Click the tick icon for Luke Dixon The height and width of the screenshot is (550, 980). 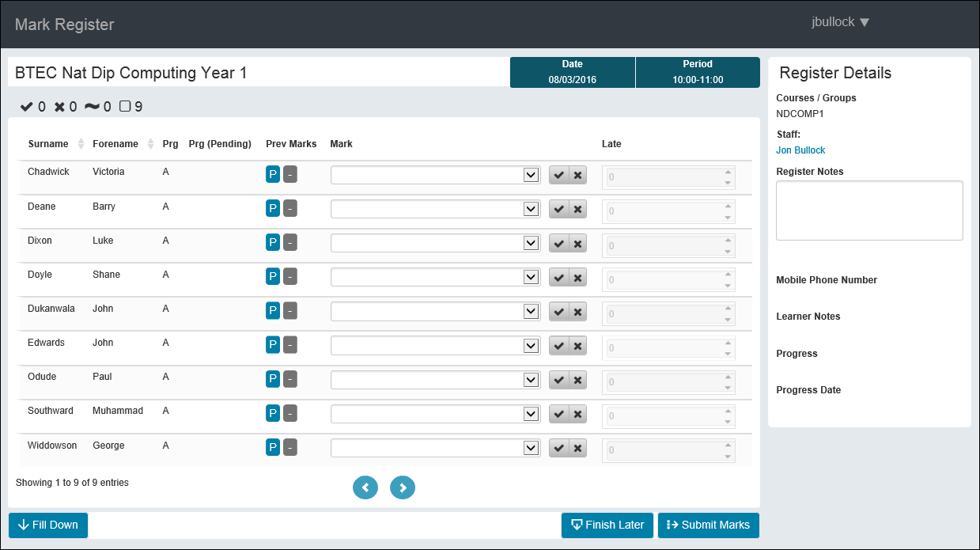(559, 244)
